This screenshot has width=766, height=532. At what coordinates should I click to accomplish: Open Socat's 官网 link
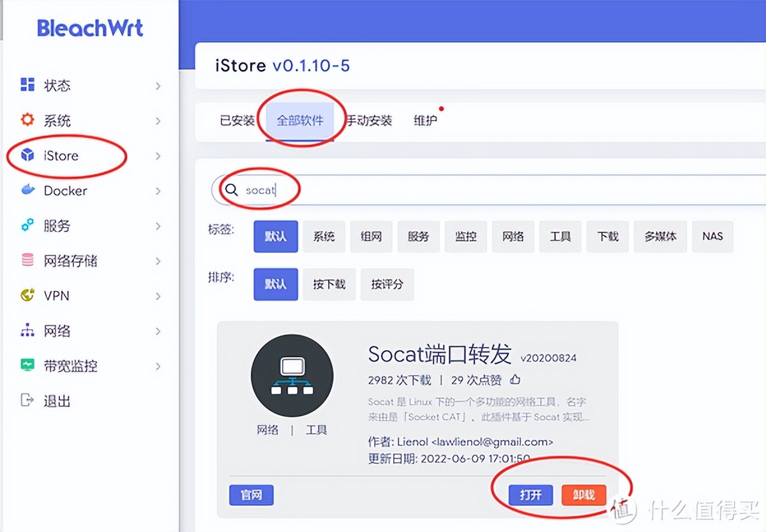pyautogui.click(x=251, y=495)
